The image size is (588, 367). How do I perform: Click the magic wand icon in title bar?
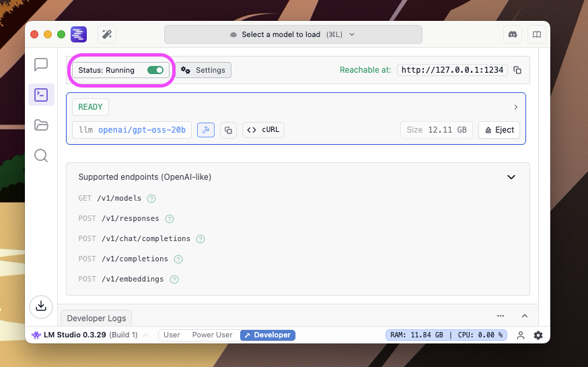pyautogui.click(x=106, y=34)
